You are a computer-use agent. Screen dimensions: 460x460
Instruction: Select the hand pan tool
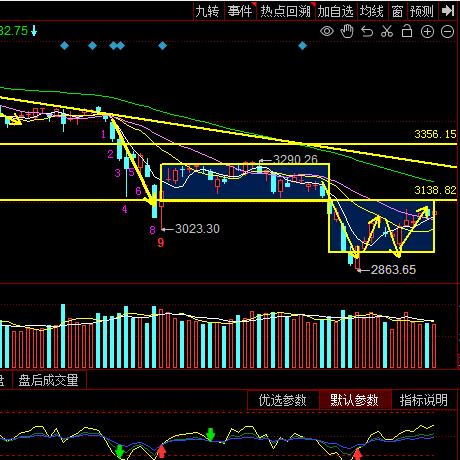point(347,31)
